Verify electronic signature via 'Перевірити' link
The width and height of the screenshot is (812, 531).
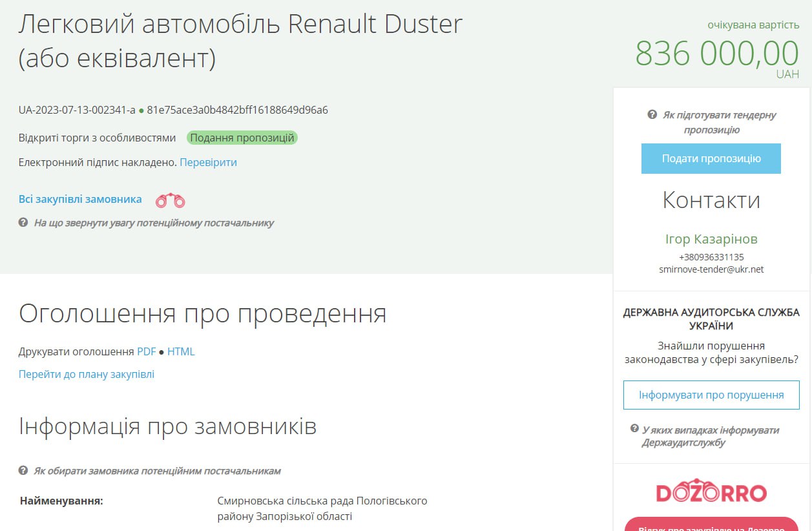tap(208, 162)
